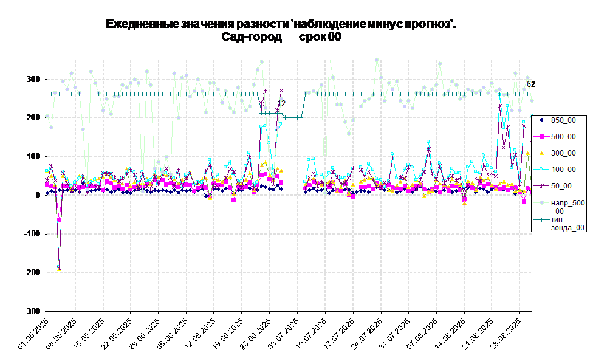The image size is (593, 364).
Task: Select the cyan hollow square legend marker
Action: tap(541, 170)
